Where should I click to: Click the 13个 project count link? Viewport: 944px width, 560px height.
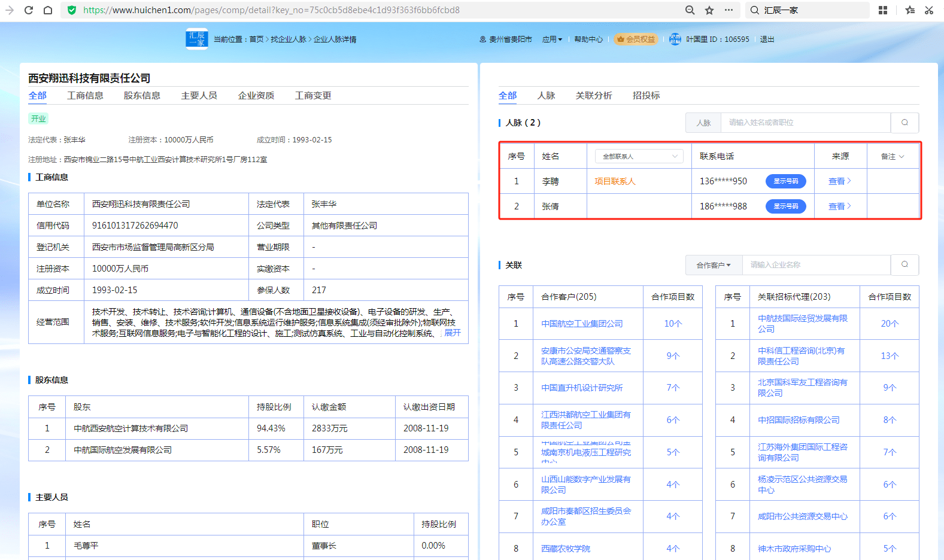click(x=890, y=356)
